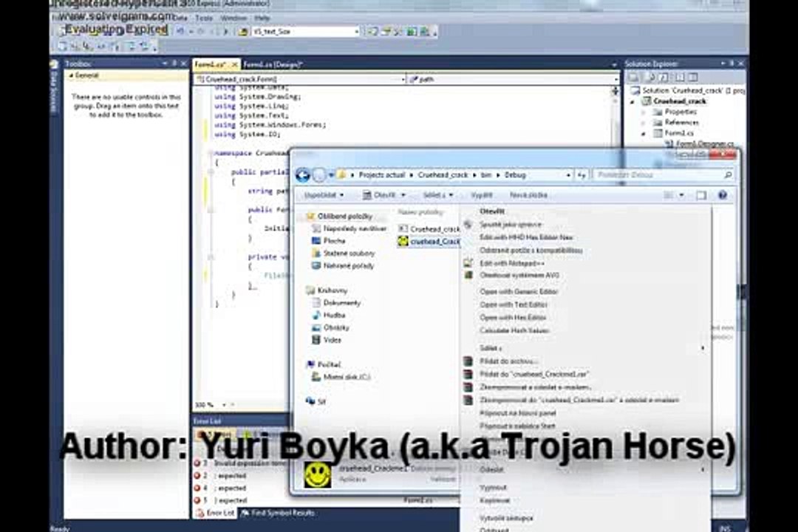Toggle the Explorer preview pane icon
Screen dimensions: 798x532
[701, 196]
